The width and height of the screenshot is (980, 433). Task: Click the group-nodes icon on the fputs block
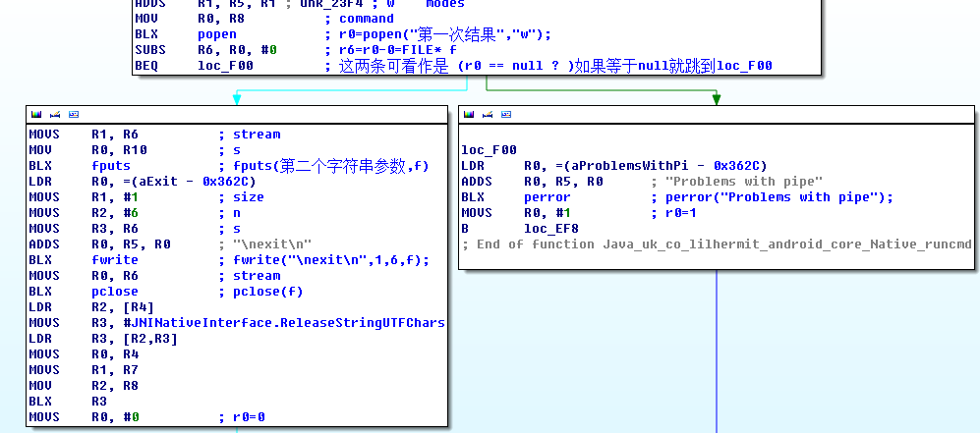pos(74,115)
